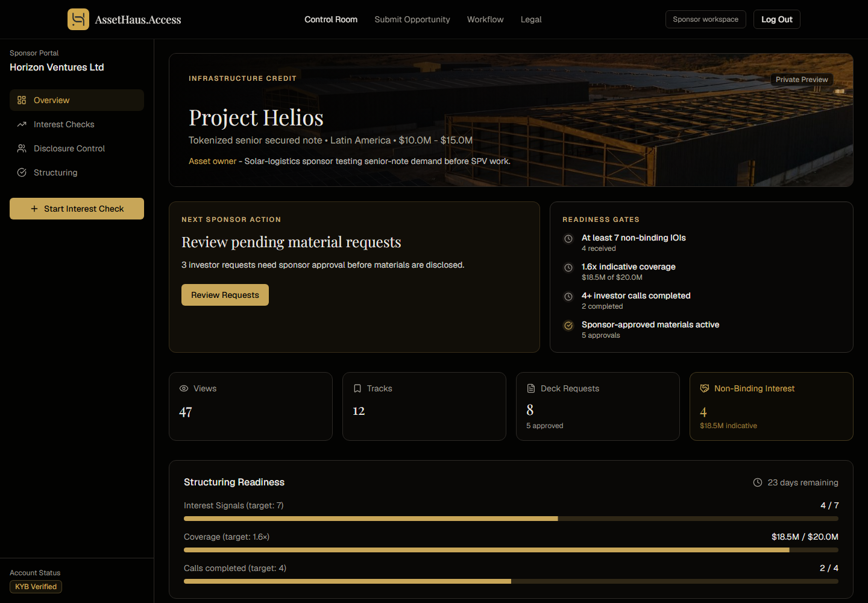Click the 'Tokenized senior secured note' subtitle line

330,140
